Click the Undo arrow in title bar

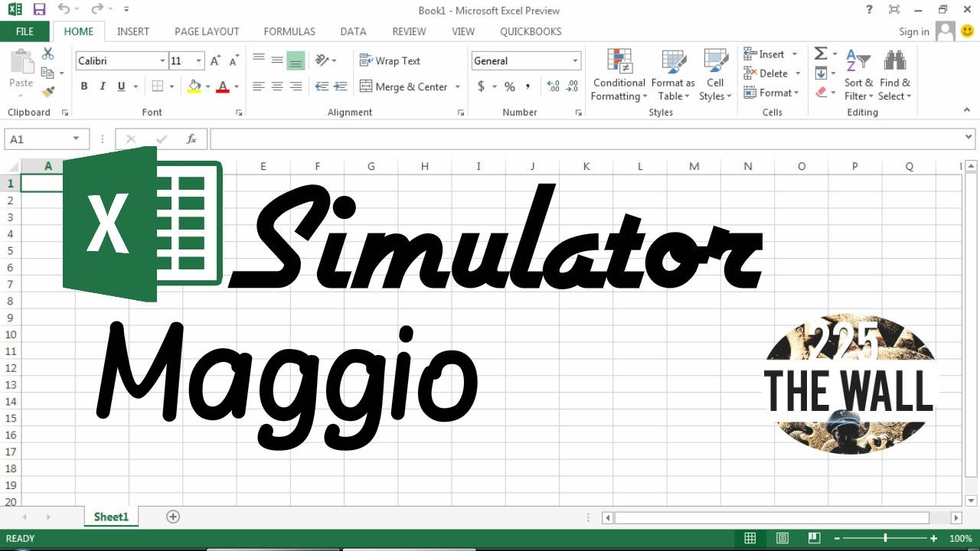tap(64, 10)
